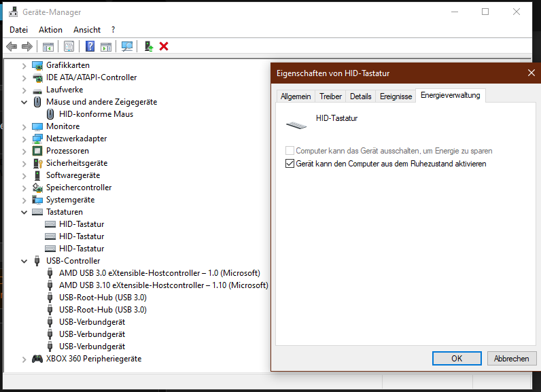Maximize the Geräte-Manager window
This screenshot has width=541, height=392.
485,12
